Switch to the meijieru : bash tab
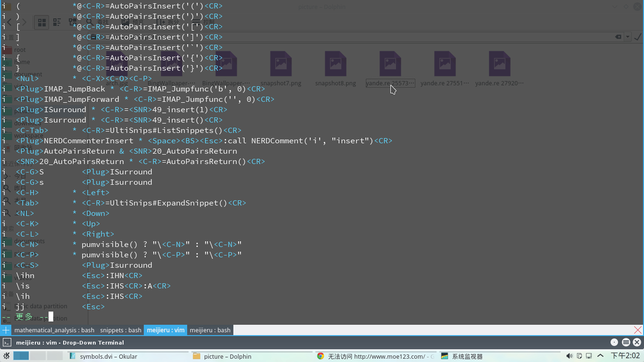 (210, 330)
